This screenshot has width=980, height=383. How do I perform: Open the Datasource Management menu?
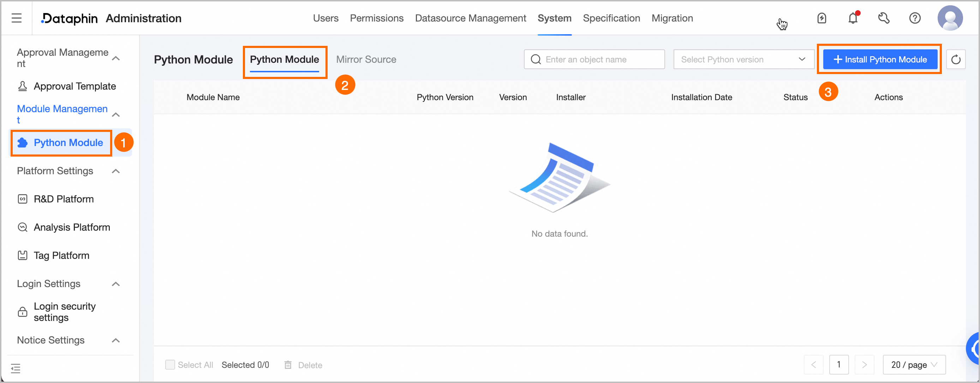pyautogui.click(x=470, y=18)
